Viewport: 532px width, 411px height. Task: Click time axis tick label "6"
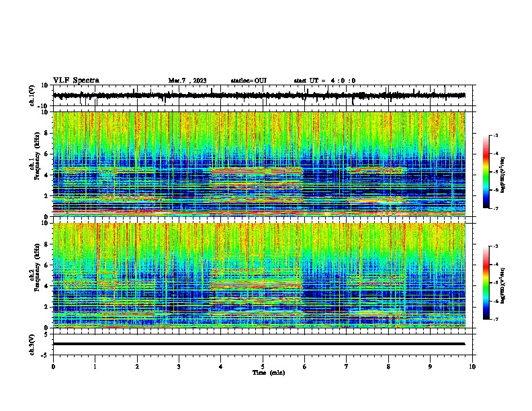coord(305,367)
